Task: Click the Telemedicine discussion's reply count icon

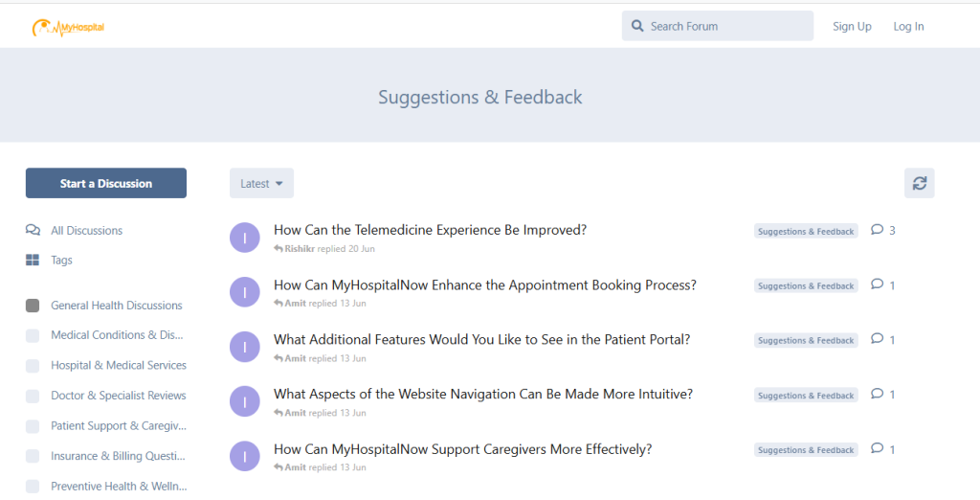Action: (x=877, y=230)
